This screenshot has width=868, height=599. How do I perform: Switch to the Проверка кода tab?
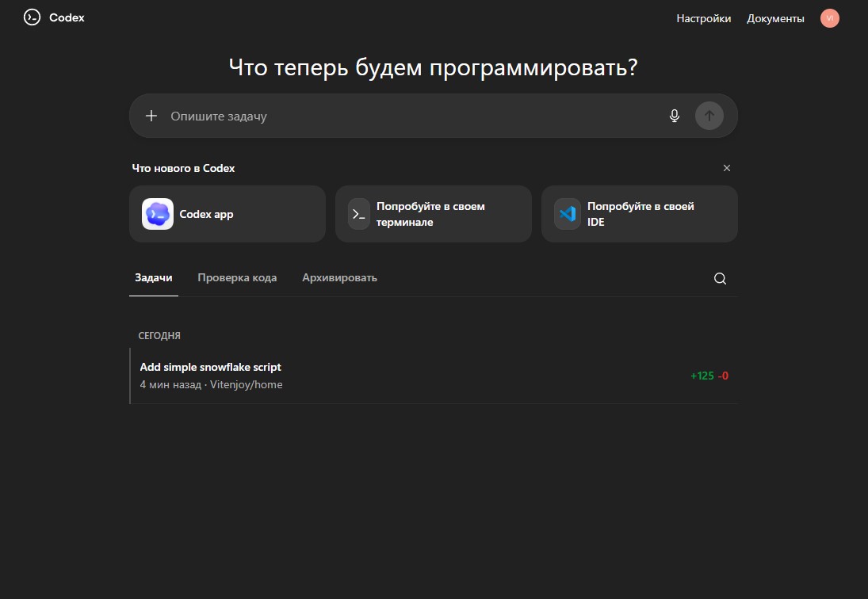coord(237,278)
